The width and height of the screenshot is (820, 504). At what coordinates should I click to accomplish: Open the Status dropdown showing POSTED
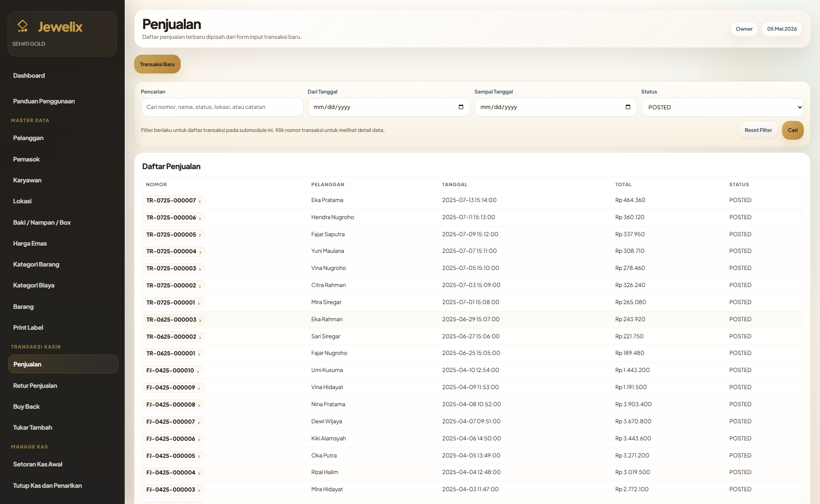tap(722, 107)
